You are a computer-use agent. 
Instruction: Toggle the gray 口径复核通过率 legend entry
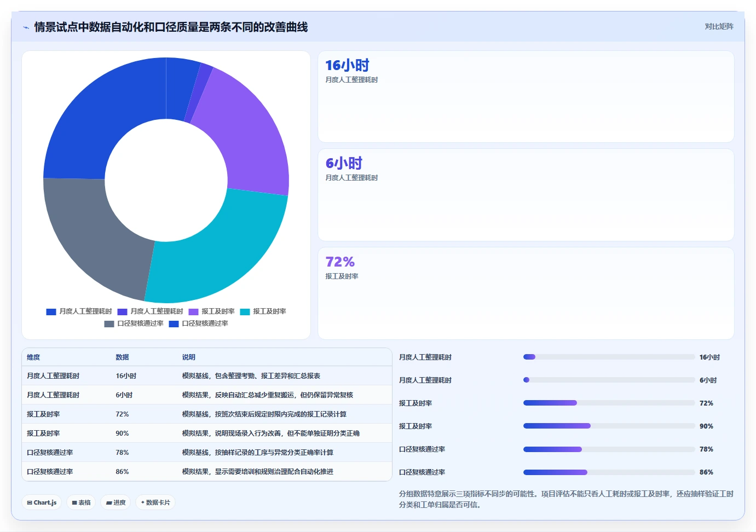(134, 323)
